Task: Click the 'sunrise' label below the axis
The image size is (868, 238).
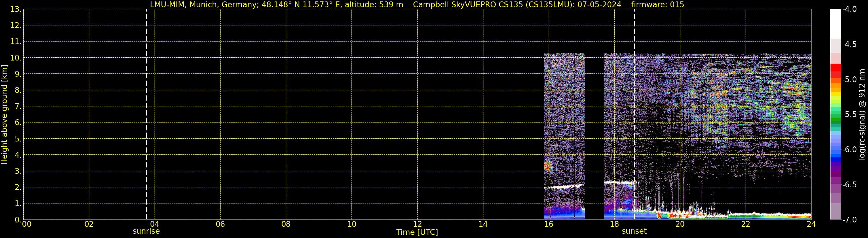Action: click(x=146, y=231)
